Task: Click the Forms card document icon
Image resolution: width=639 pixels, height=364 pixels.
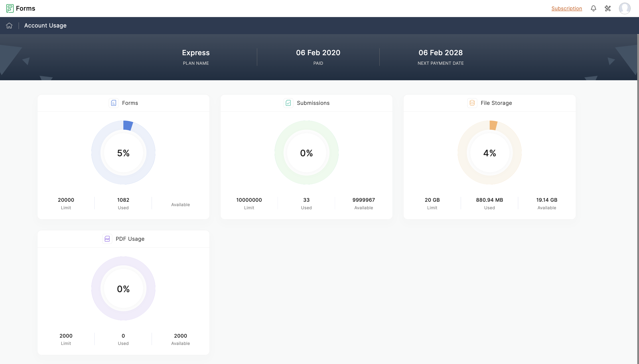Action: [114, 103]
